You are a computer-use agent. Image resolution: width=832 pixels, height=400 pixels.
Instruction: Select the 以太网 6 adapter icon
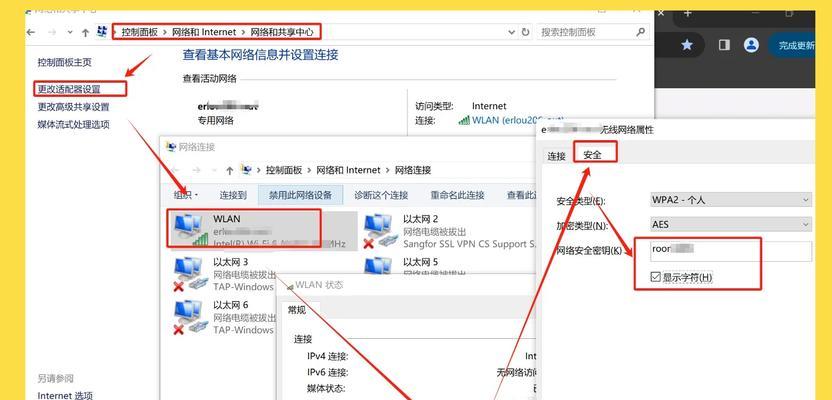(x=188, y=317)
